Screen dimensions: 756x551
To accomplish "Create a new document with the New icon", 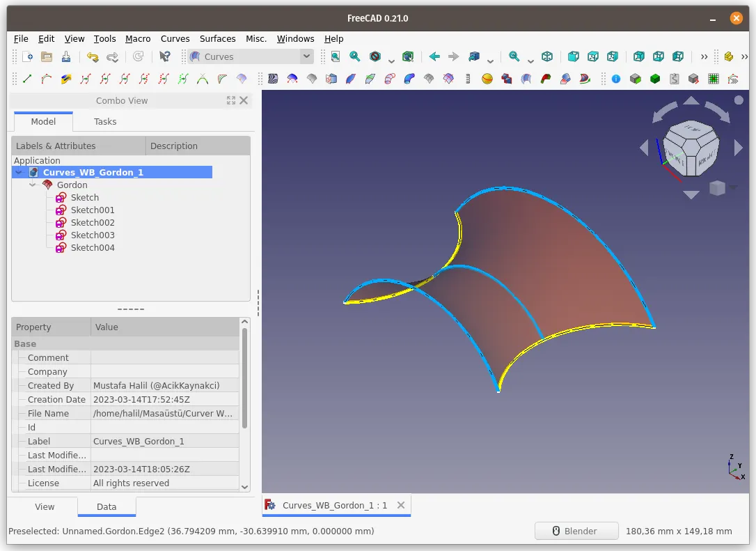I will pos(27,57).
